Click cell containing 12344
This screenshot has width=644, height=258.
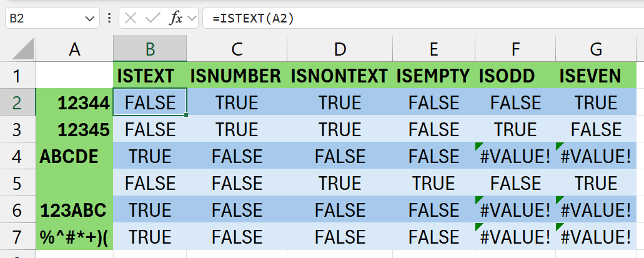[74, 102]
